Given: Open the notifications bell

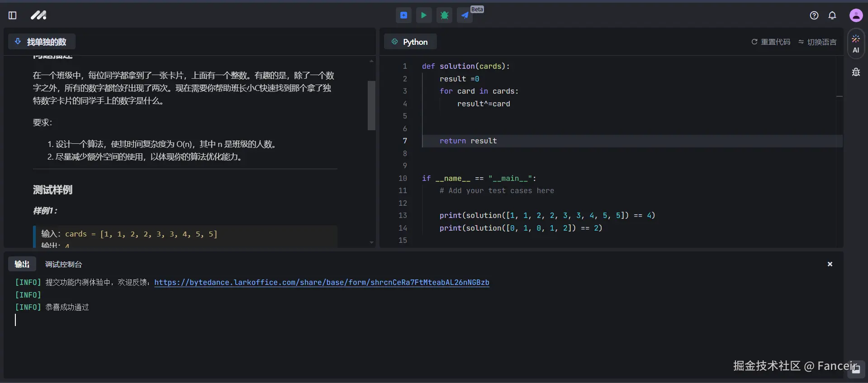Looking at the screenshot, I should point(832,15).
